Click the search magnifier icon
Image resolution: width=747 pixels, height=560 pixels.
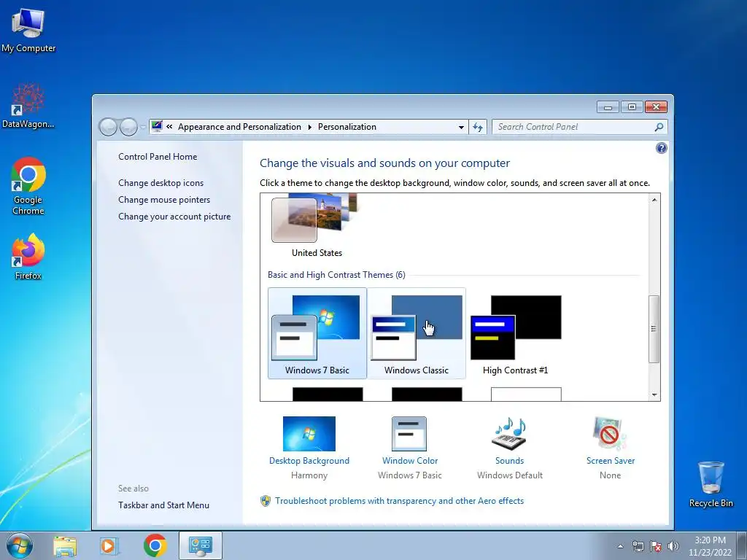coord(659,127)
